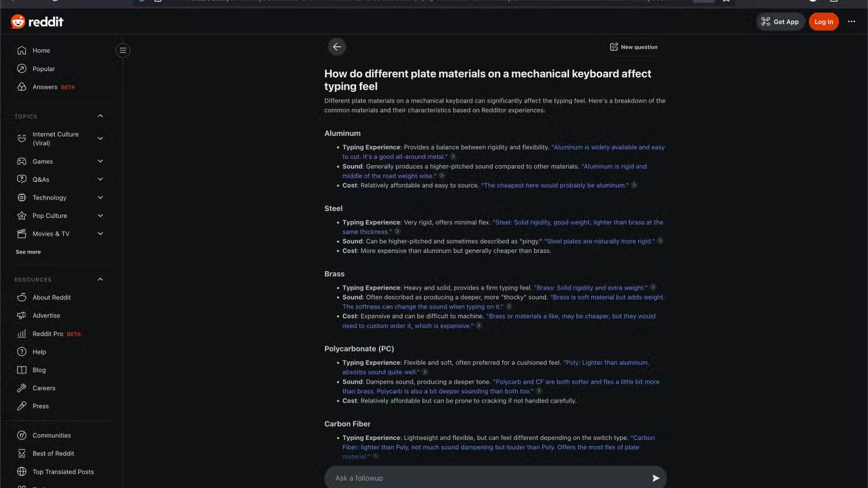Viewport: 868px width, 488px height.
Task: Expand the Pop Culture dropdown
Action: tap(100, 215)
